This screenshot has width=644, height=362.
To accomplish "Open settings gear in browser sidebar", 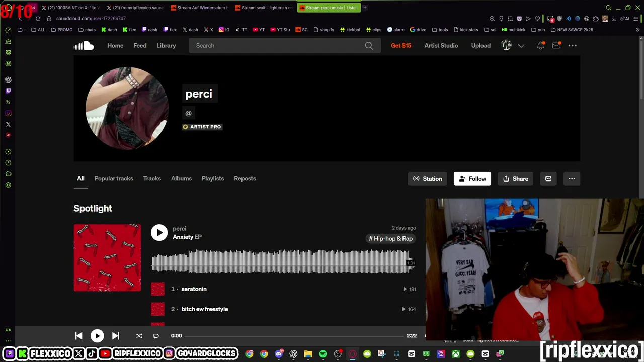I will 8,185.
